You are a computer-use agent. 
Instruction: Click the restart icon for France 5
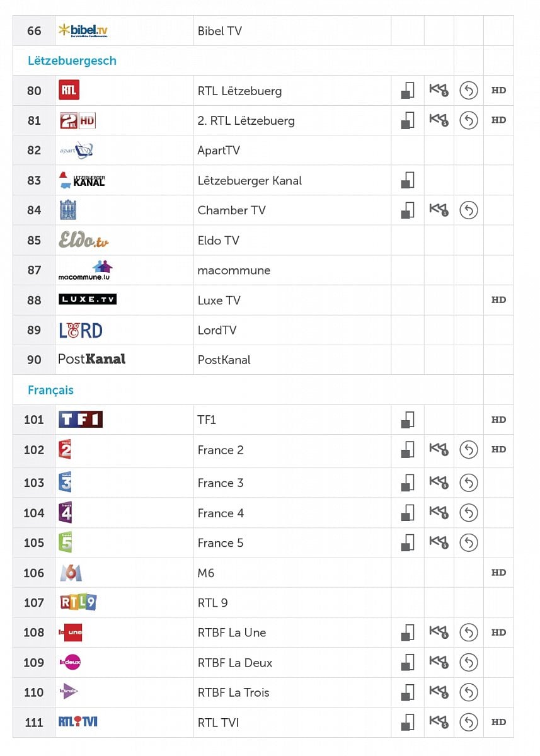[468, 543]
